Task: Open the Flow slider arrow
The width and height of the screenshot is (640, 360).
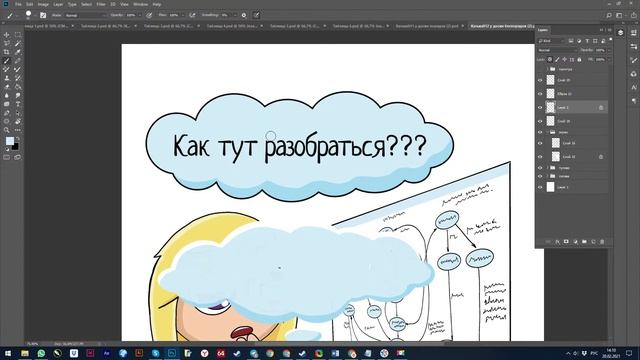Action: (x=183, y=15)
